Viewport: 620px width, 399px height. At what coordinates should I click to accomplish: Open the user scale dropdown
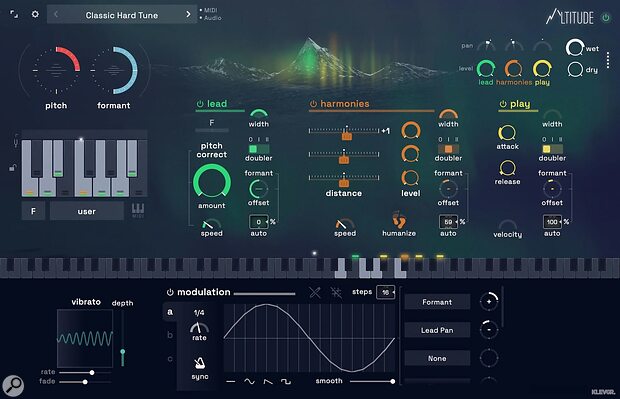coord(87,211)
